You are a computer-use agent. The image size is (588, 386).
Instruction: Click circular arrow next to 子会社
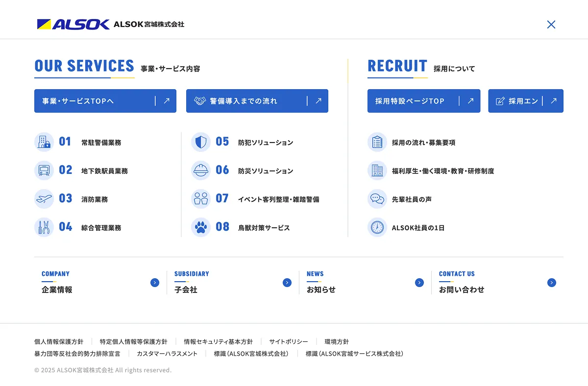pos(287,283)
